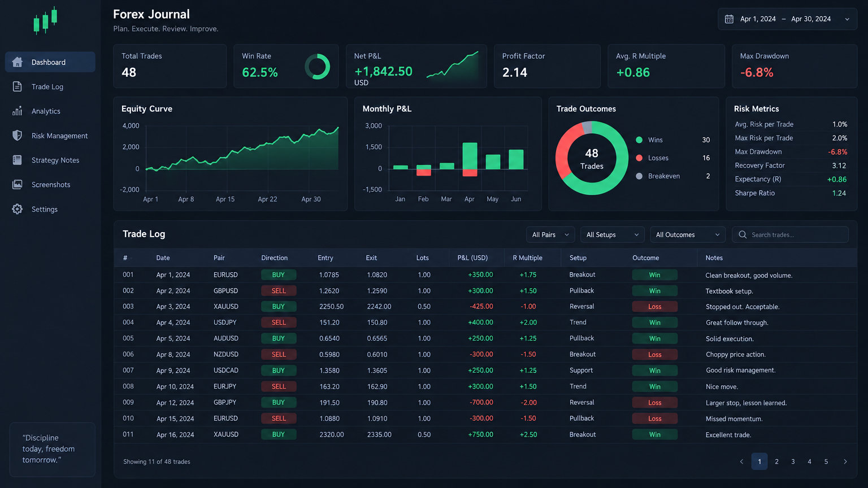Click the Screenshots image icon
Viewport: 868px width, 488px height.
(18, 185)
